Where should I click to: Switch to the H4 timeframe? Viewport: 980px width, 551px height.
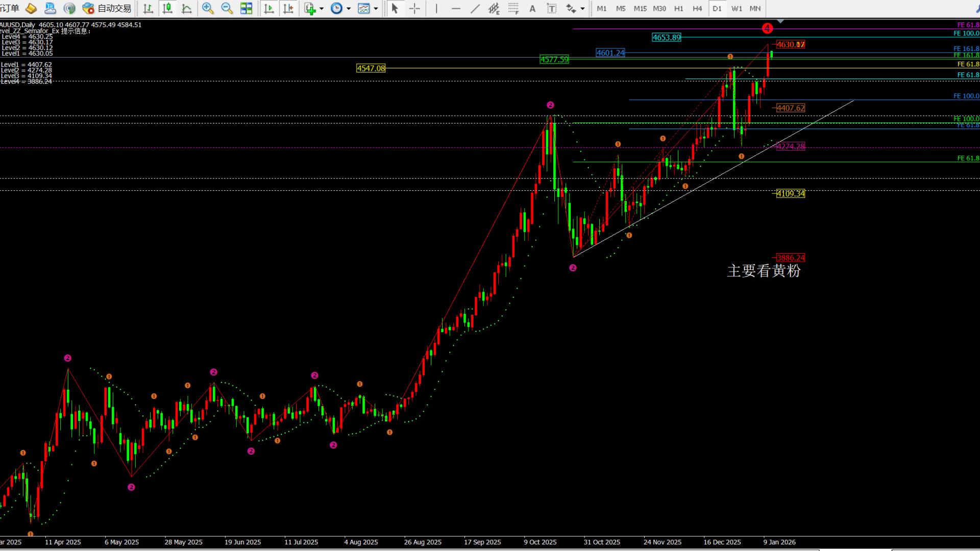click(x=697, y=8)
